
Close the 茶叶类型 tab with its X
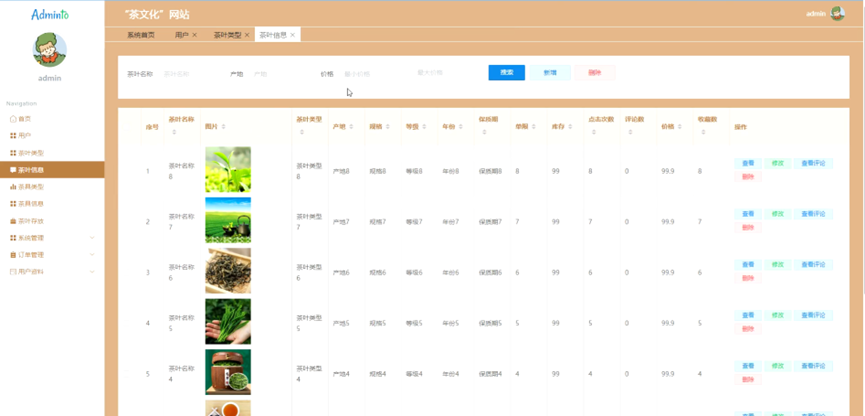click(247, 35)
